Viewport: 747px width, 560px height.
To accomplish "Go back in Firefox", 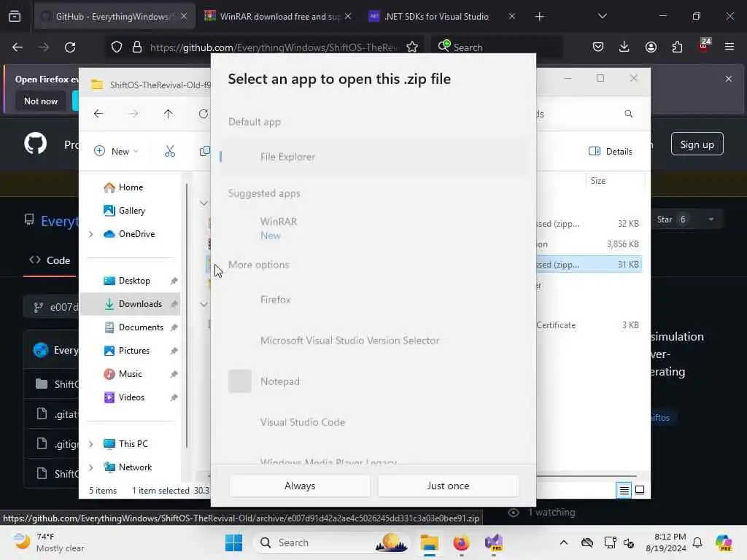I will pos(18,47).
